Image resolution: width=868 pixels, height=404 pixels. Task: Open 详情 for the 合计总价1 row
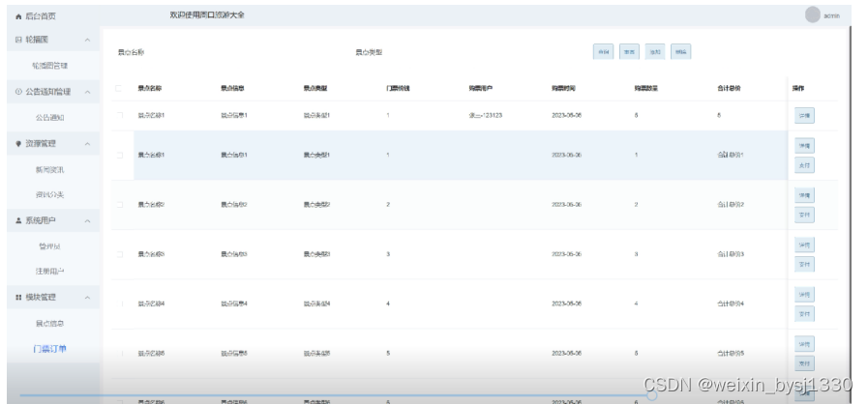coord(804,146)
